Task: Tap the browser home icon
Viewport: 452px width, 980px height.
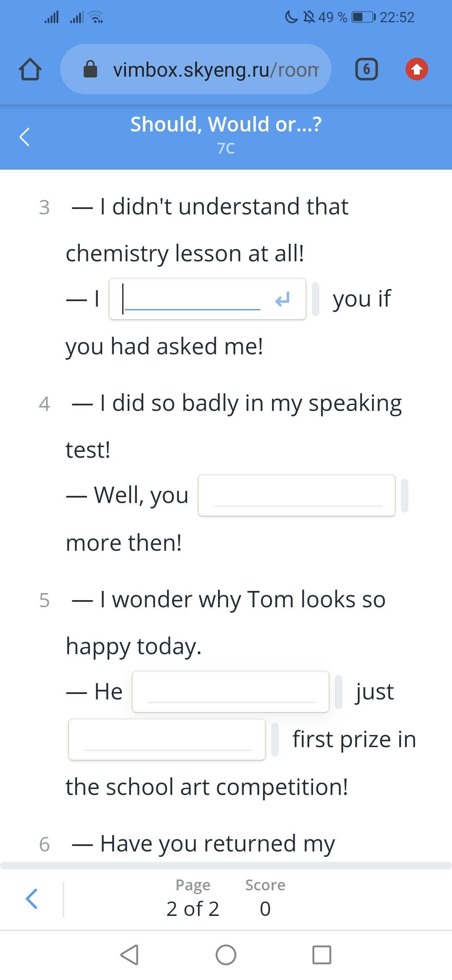Action: 30,70
